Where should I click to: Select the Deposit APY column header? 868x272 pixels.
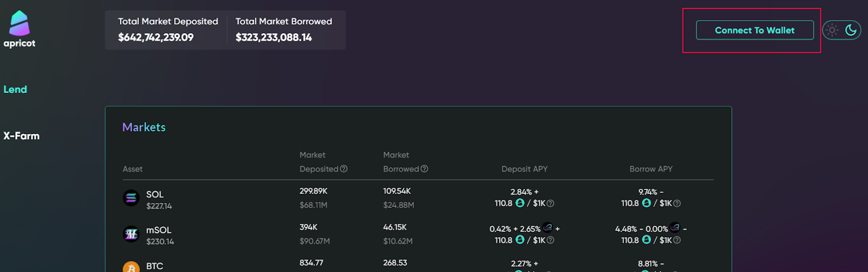(525, 169)
